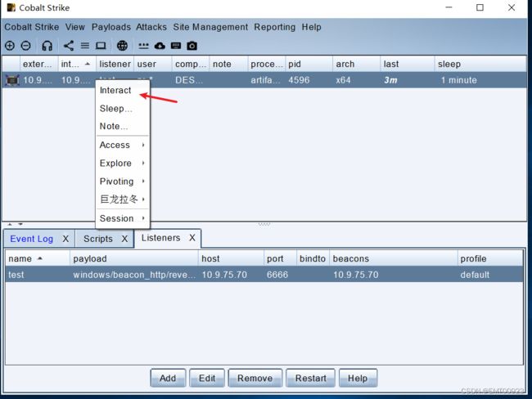Open the Cobalt Strike menu

(32, 27)
